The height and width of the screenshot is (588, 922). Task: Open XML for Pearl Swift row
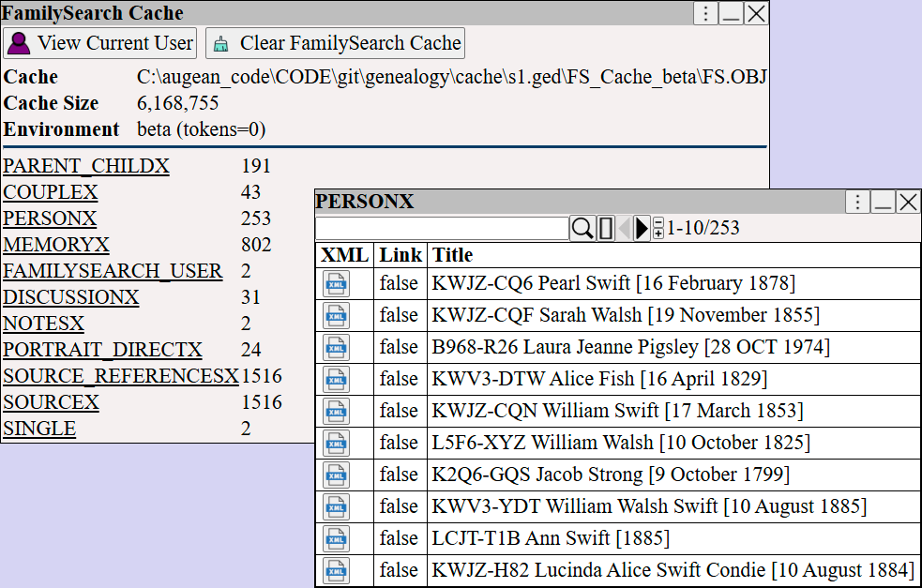pos(336,284)
